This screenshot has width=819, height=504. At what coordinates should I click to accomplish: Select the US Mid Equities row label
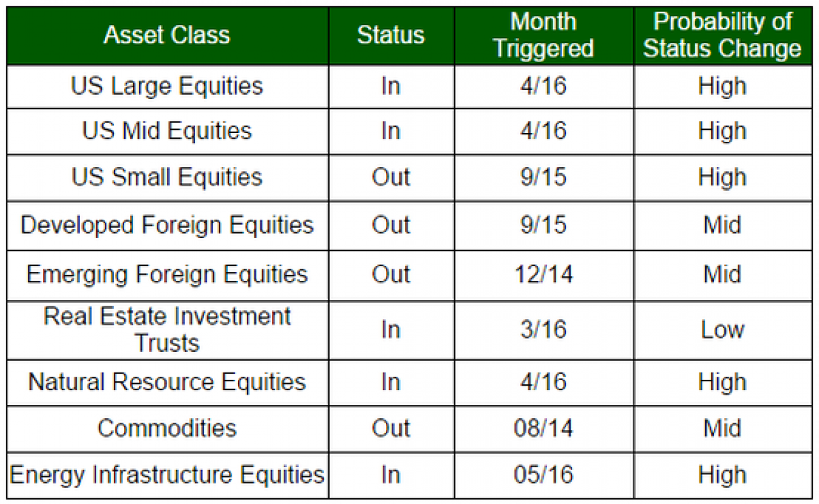[167, 131]
